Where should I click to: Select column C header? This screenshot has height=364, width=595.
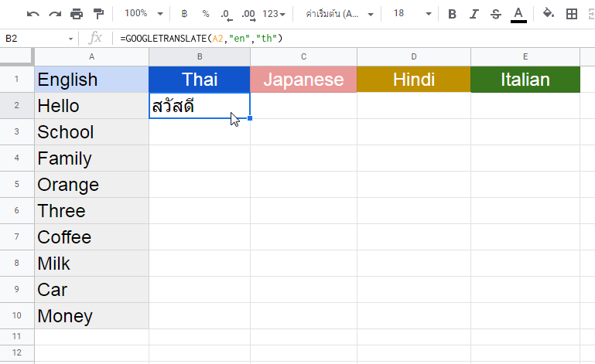(303, 57)
